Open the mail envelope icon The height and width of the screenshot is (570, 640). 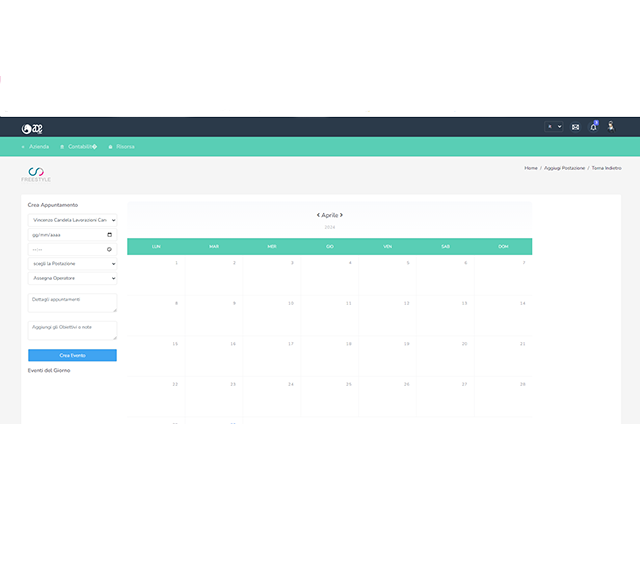575,127
